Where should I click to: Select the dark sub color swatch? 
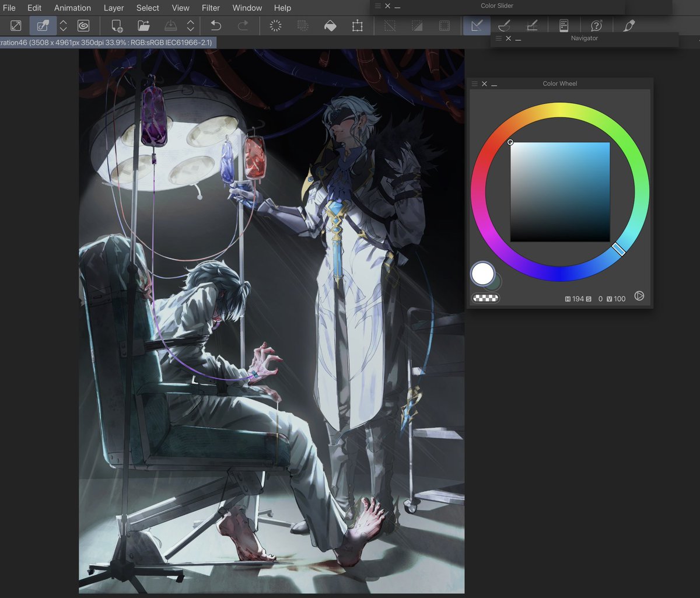(x=495, y=282)
